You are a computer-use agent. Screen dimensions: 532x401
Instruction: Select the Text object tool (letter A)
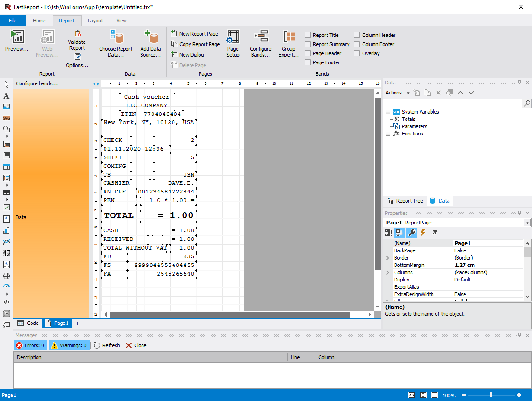[x=6, y=96]
